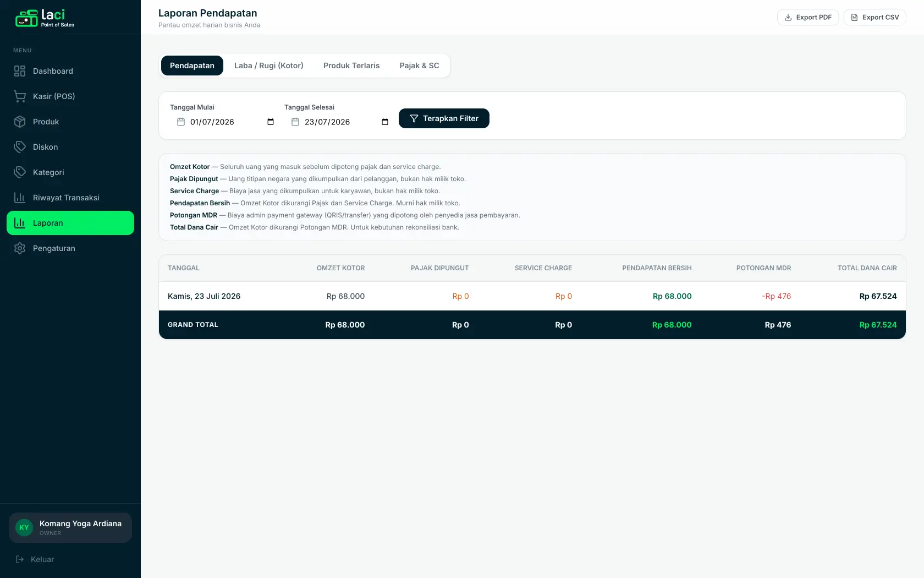Image resolution: width=924 pixels, height=578 pixels.
Task: Click the Dashboard grid icon
Action: 20,71
